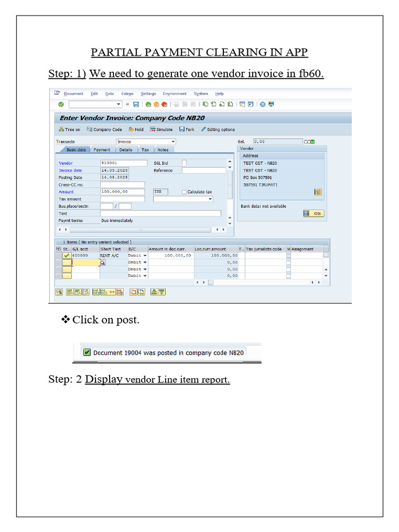Click the Tree on button
Image resolution: width=399 pixels, height=532 pixels.
click(x=69, y=129)
